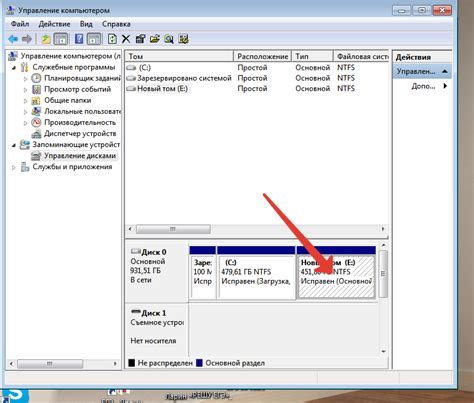Open the Справка menu
This screenshot has height=403, width=474.
pyautogui.click(x=116, y=24)
